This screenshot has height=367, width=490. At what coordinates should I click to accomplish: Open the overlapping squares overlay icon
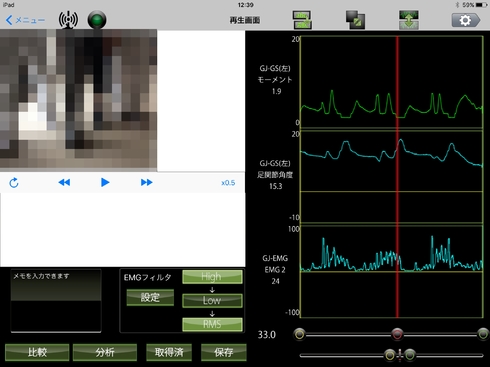[355, 20]
